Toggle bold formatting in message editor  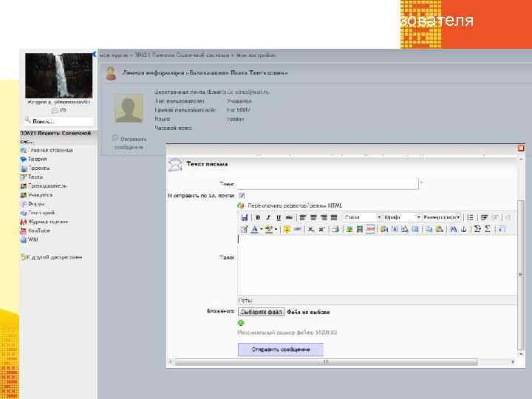[258, 217]
